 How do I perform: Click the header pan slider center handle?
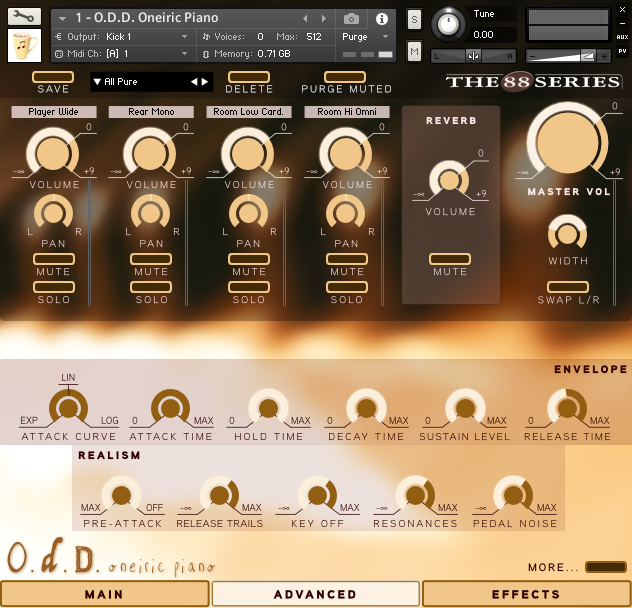pos(473,56)
